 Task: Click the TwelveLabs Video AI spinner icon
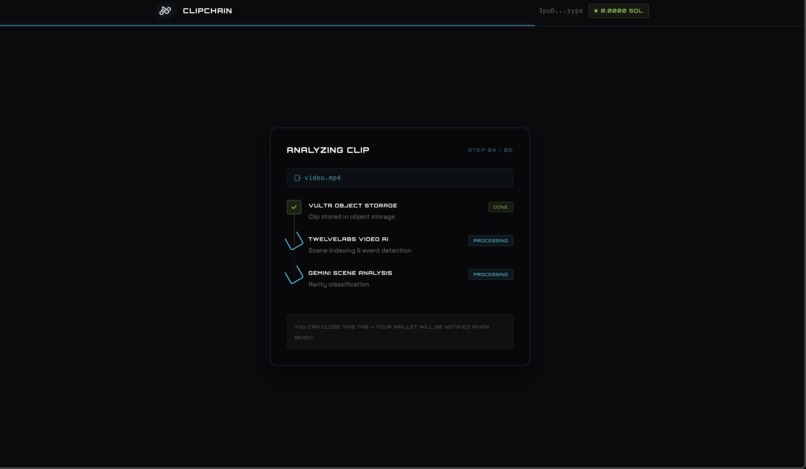[x=294, y=241]
